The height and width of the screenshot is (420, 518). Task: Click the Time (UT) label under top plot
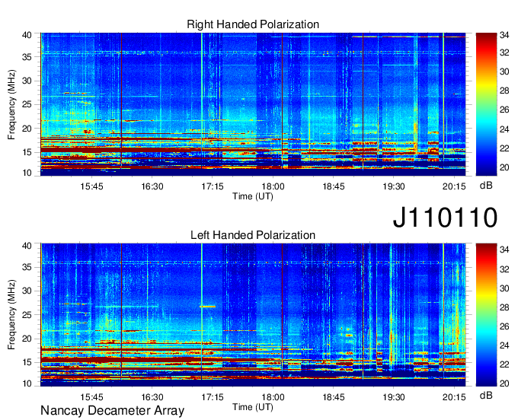click(253, 196)
